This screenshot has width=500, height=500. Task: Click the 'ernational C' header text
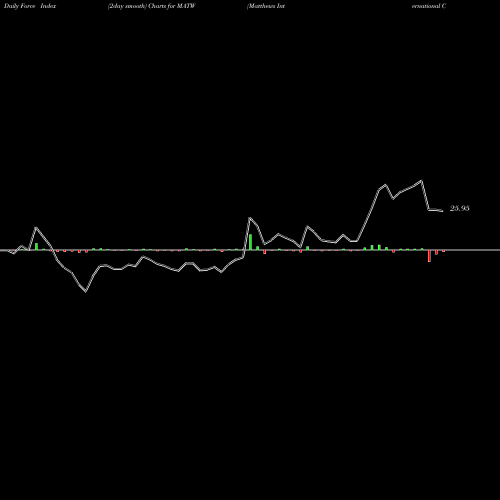(x=429, y=6)
